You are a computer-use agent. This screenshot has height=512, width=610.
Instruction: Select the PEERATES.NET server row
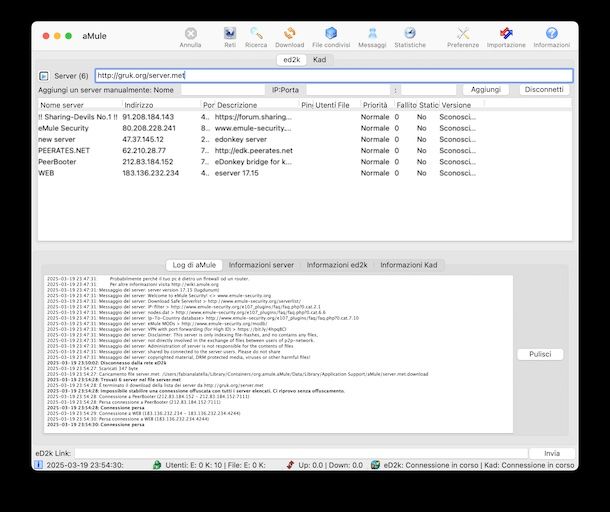point(305,151)
